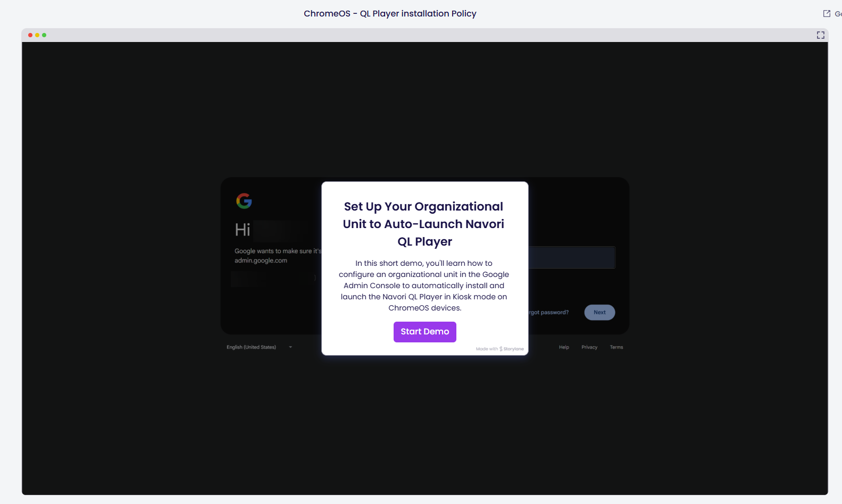Click the Forgot password link
This screenshot has width=842, height=504.
548,313
